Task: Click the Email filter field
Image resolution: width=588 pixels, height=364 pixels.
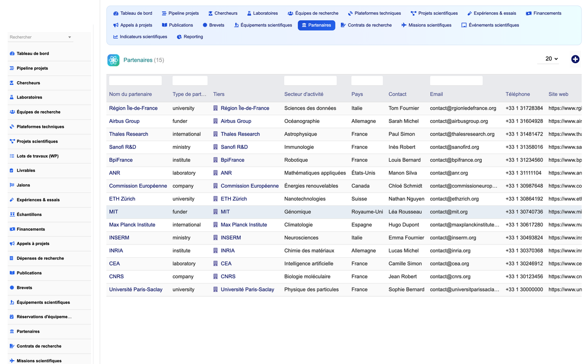Action: 456,81
